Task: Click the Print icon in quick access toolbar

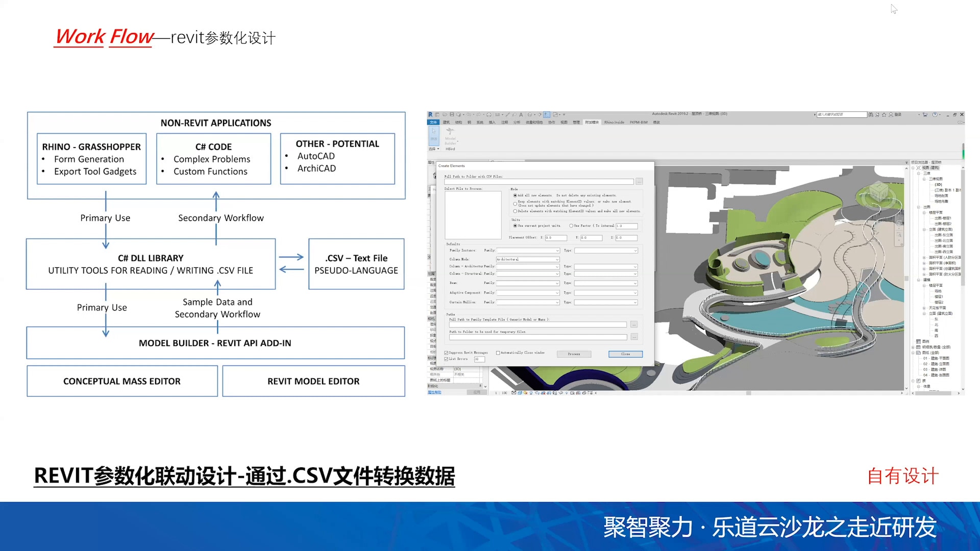Action: click(x=489, y=115)
